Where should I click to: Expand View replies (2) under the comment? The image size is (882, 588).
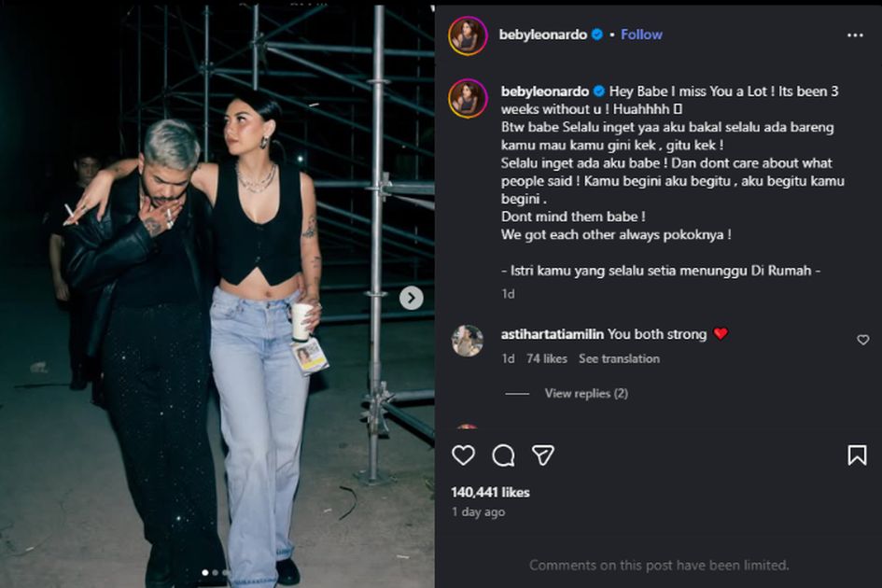tap(586, 394)
